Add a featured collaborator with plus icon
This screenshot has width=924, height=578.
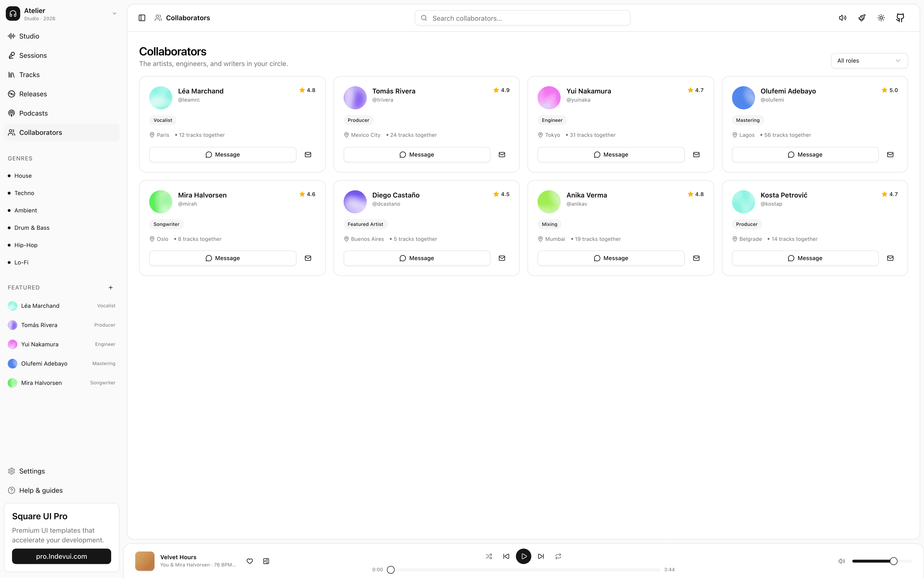pyautogui.click(x=111, y=288)
